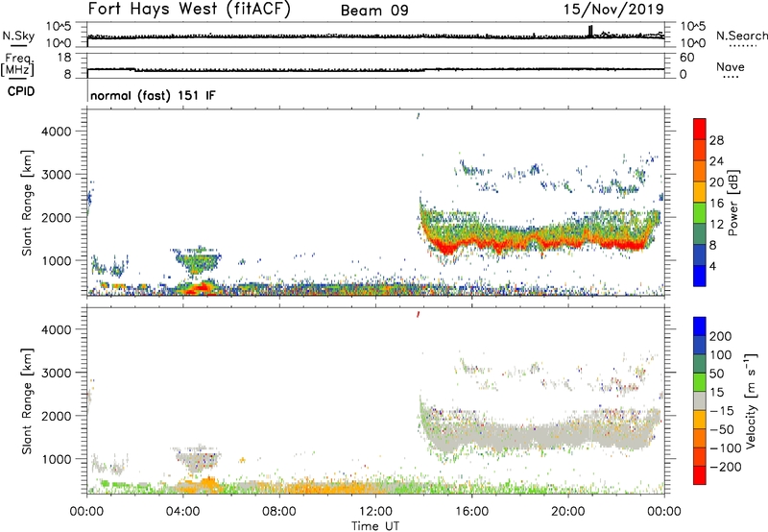Click the 'normal (fast) 151 IF' text
This screenshot has width=768, height=532.
[x=153, y=95]
